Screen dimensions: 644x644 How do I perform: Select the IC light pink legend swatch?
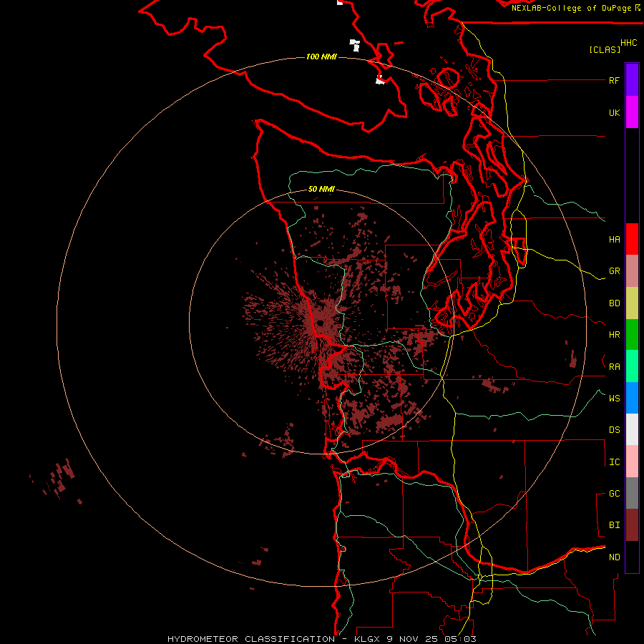point(632,462)
